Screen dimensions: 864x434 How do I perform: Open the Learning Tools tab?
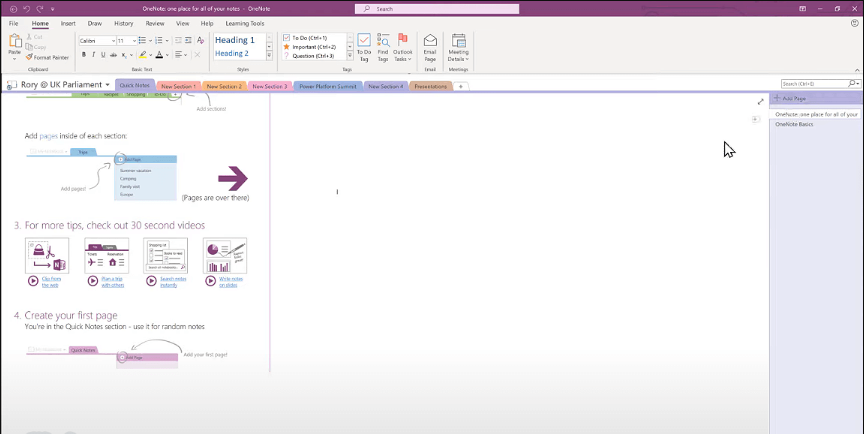tap(245, 24)
